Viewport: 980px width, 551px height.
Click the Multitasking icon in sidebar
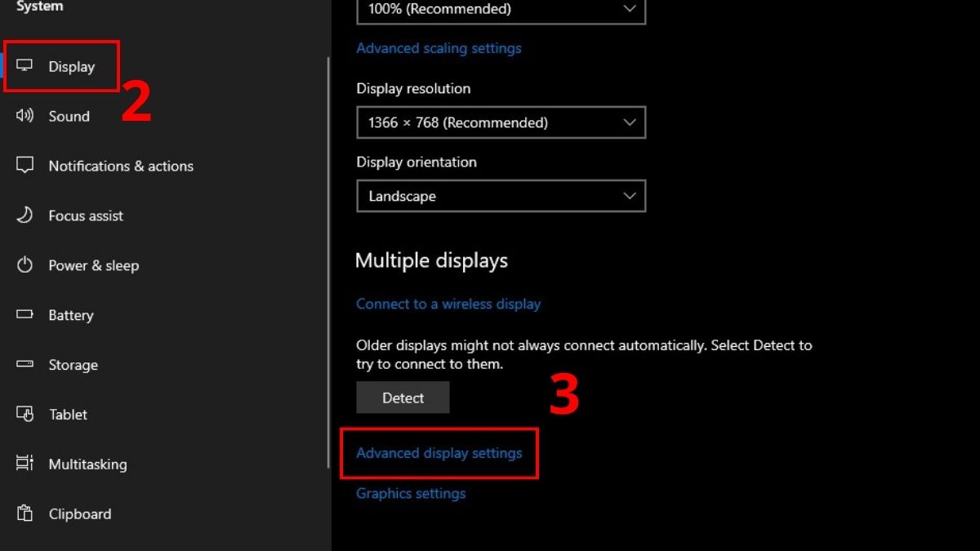[x=25, y=464]
